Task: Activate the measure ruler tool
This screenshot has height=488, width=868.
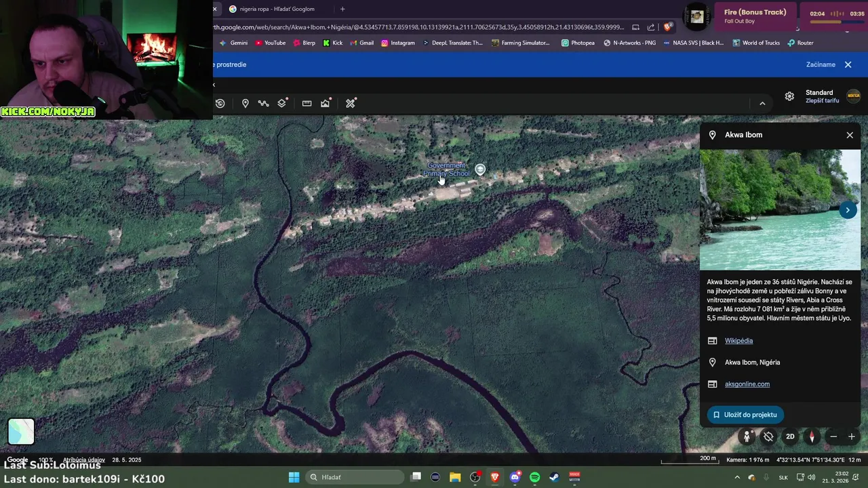Action: pos(307,103)
